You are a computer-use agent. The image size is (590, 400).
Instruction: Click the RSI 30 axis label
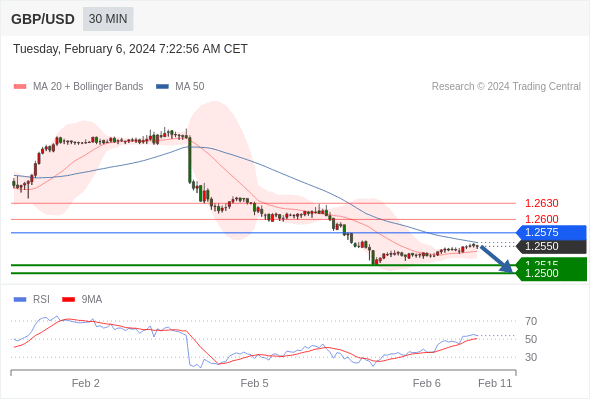click(531, 357)
